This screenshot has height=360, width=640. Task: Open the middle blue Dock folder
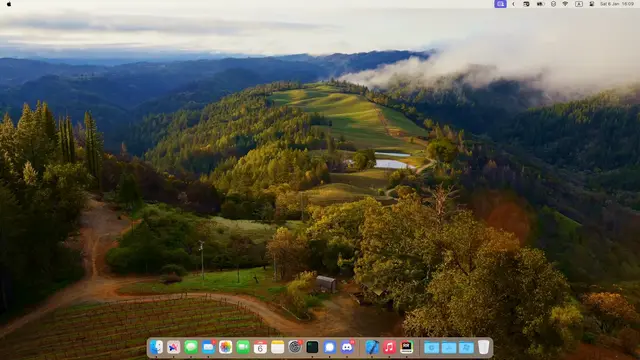click(x=449, y=347)
